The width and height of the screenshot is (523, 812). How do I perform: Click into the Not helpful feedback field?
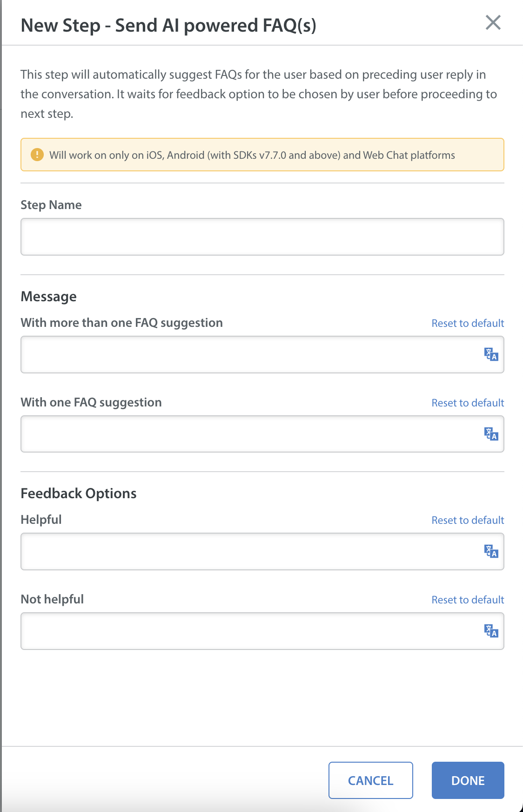(x=262, y=631)
